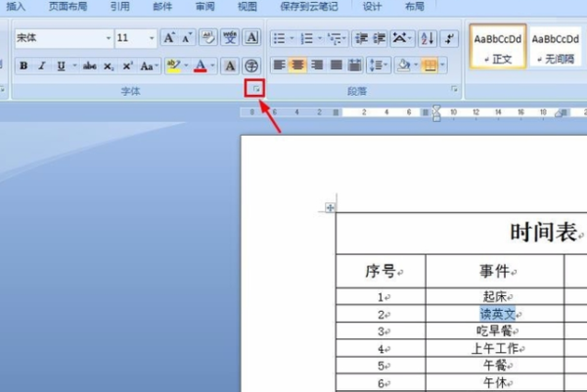The height and width of the screenshot is (392, 587).
Task: Switch to the 审阅 tab
Action: [x=204, y=7]
